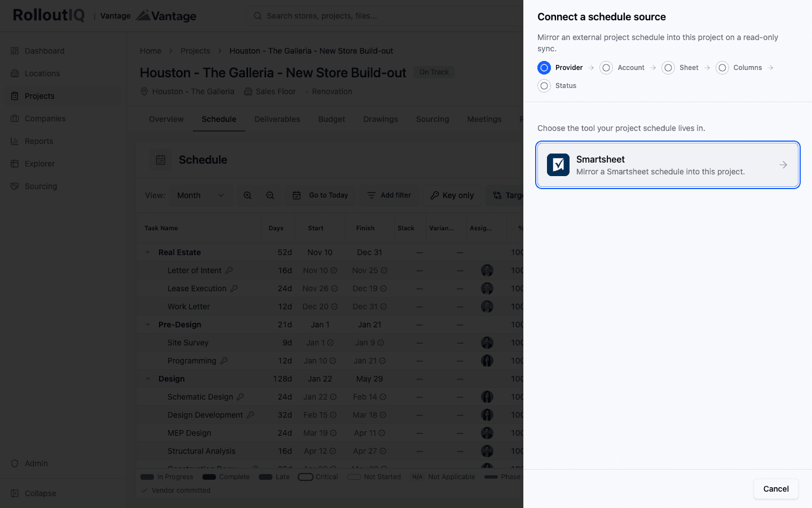
Task: Collapse the Design group
Action: coord(148,379)
